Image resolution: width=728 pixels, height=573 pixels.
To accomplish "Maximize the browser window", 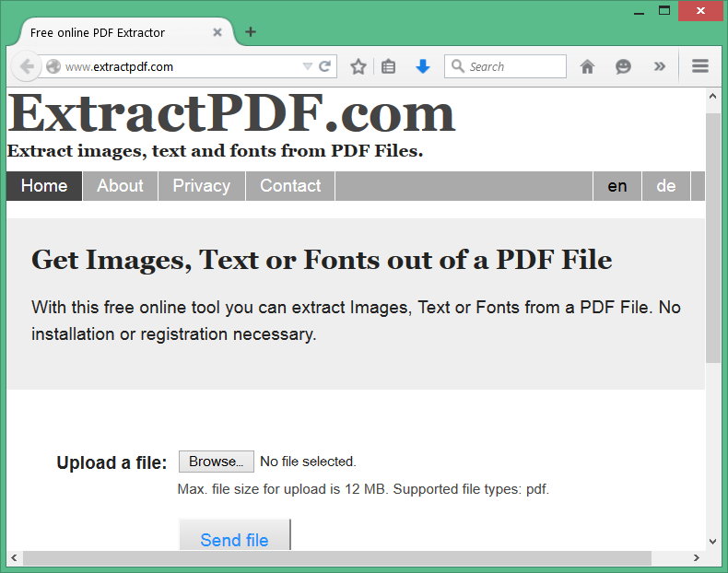I will tap(664, 10).
